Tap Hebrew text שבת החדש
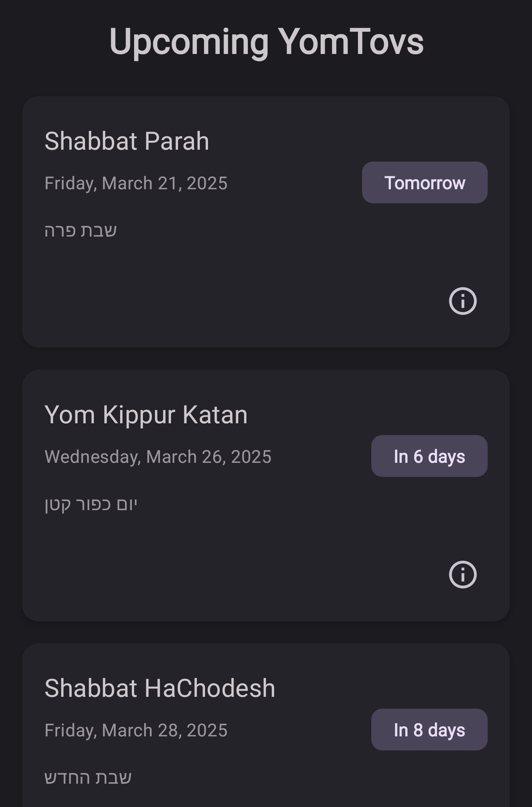The width and height of the screenshot is (532, 807). tap(88, 778)
